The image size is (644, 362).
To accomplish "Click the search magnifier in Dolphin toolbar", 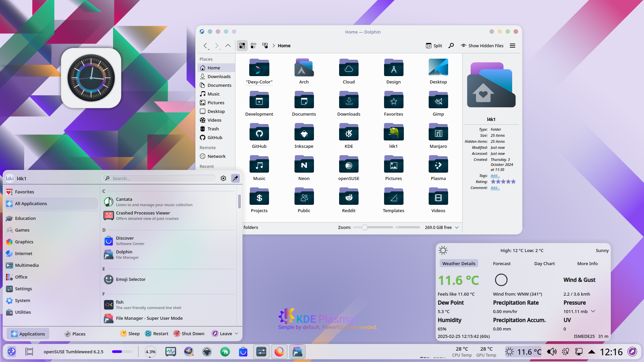I will 451,46.
